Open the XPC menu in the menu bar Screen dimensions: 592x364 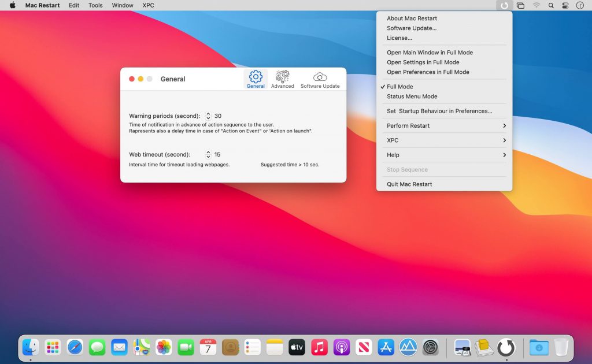148,5
